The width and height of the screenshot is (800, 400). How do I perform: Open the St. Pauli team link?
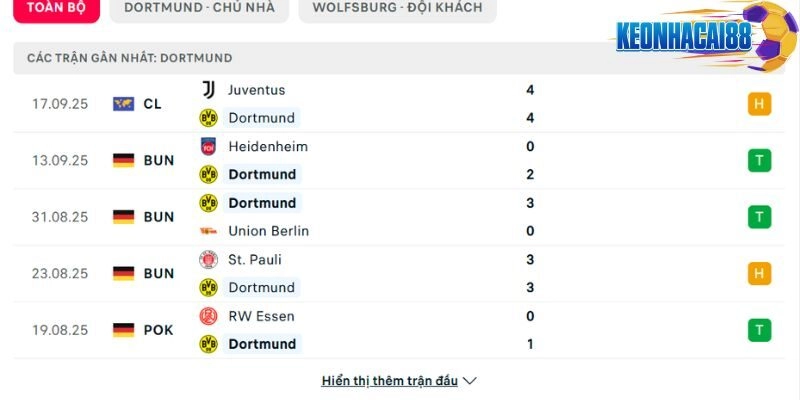point(254,259)
